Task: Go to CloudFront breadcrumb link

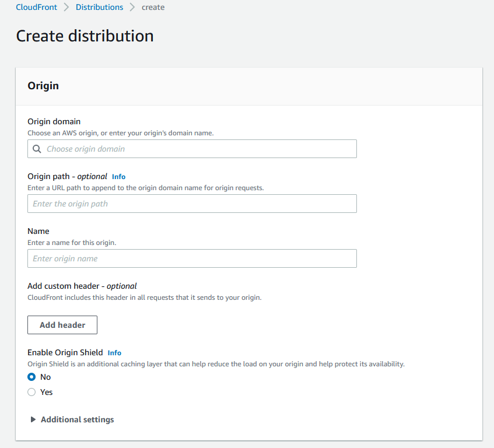Action: coord(37,8)
